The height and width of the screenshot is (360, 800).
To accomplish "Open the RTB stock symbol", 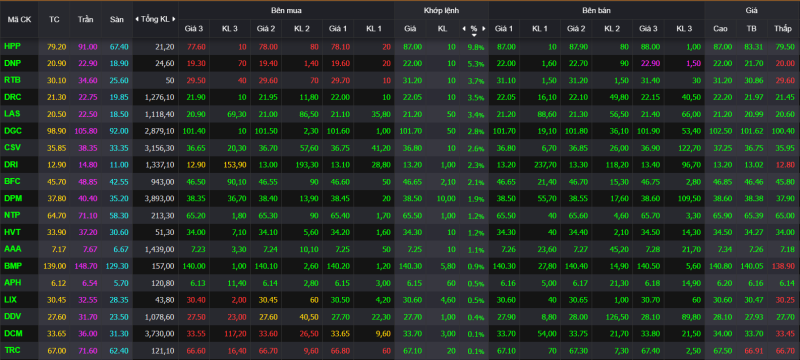I will 12,80.
